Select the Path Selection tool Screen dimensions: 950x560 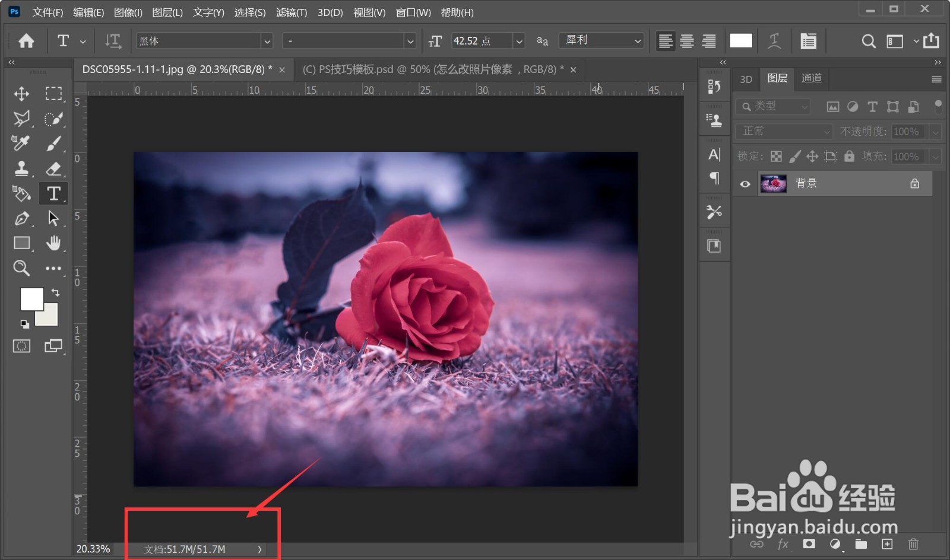[x=53, y=218]
